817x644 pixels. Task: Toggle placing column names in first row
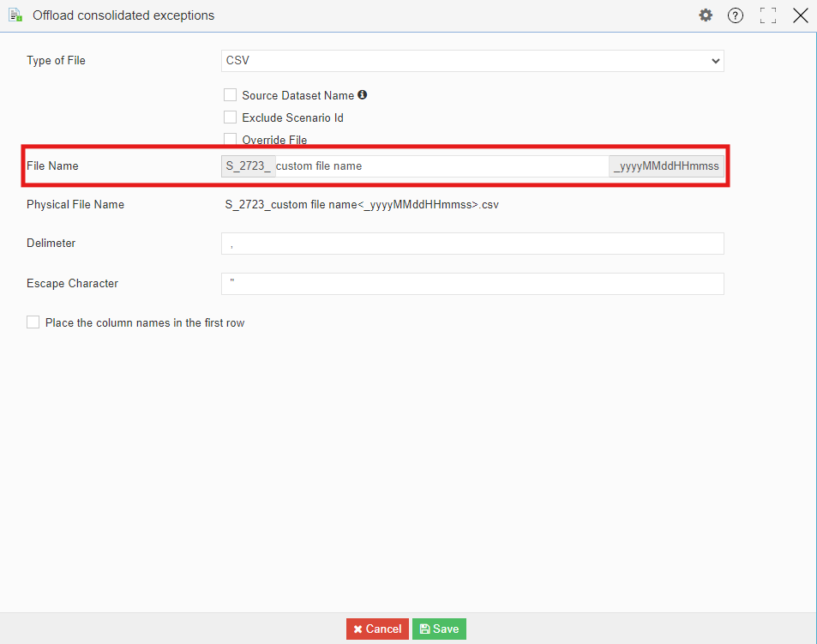(x=33, y=322)
